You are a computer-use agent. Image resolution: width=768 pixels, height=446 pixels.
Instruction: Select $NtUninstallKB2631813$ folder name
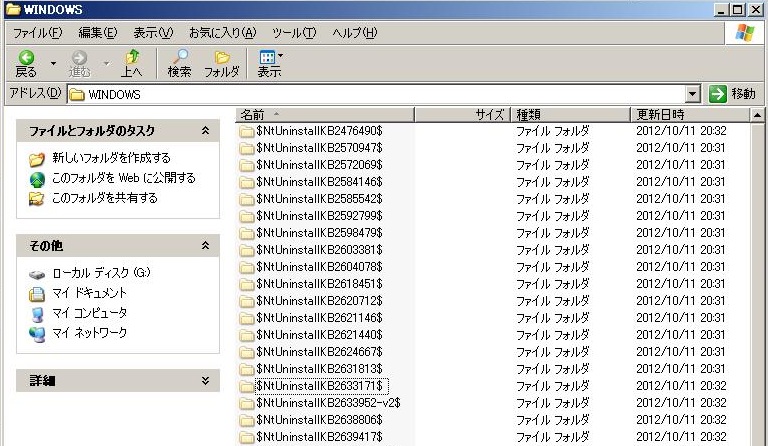click(x=319, y=369)
